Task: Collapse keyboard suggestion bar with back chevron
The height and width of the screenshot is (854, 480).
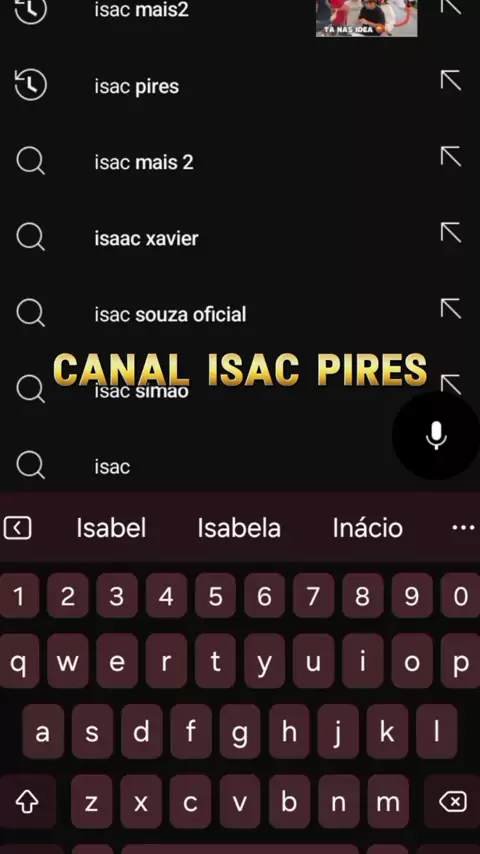Action: (x=17, y=528)
